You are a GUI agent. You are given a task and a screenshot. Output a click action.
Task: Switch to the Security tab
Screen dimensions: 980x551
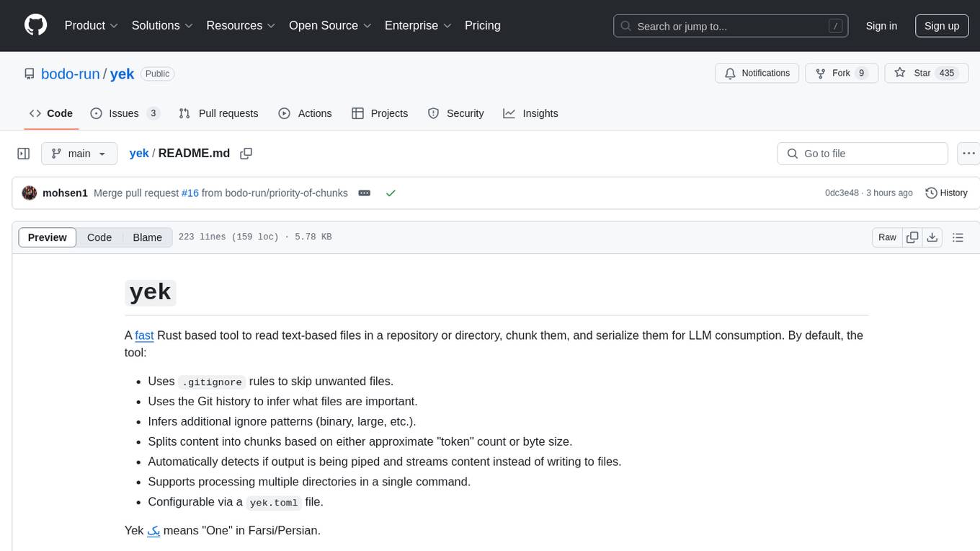456,113
